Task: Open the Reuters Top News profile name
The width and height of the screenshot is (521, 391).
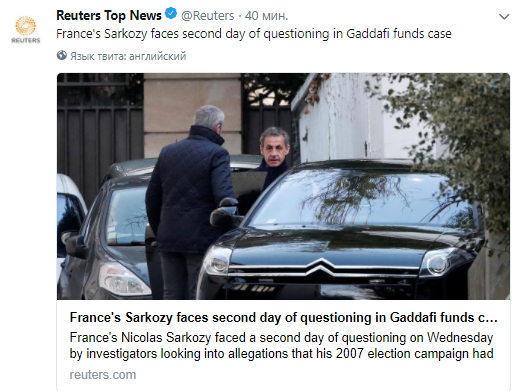Action: 109,15
